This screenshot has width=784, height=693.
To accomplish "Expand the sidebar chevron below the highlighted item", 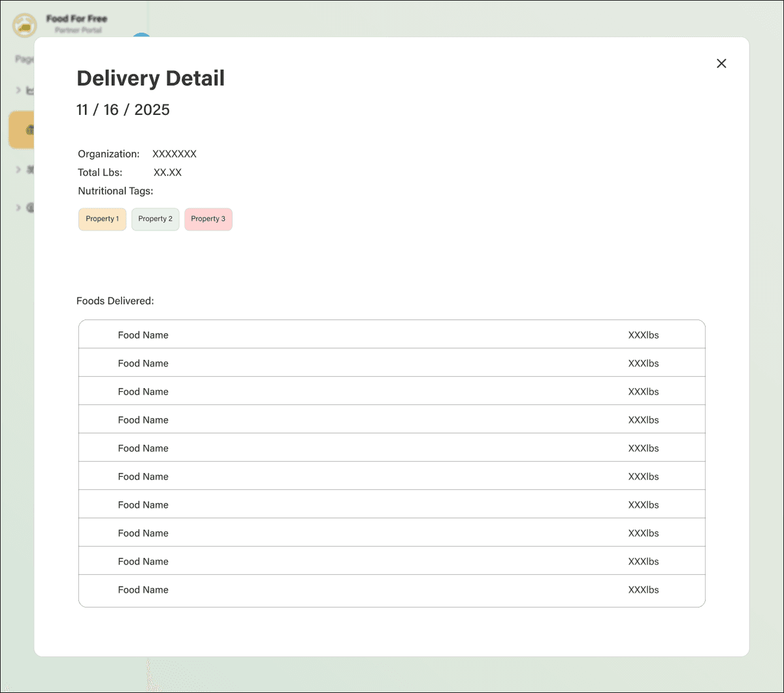I will click(19, 170).
